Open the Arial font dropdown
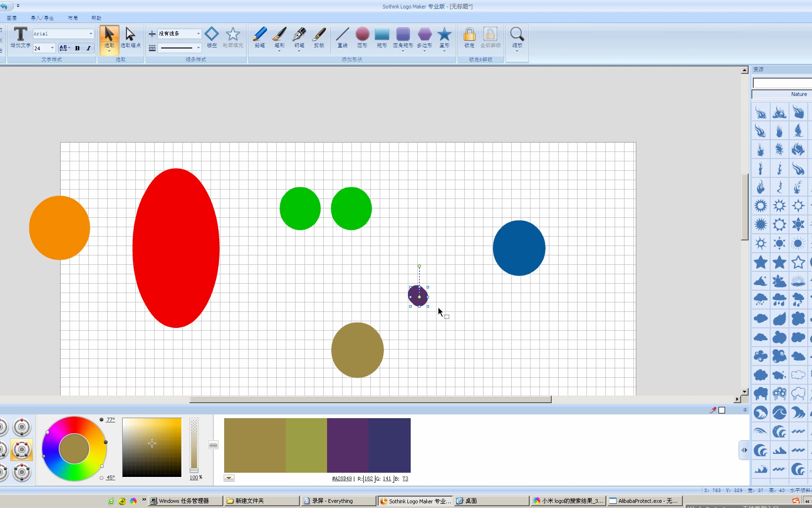The height and width of the screenshot is (508, 812). coord(91,34)
